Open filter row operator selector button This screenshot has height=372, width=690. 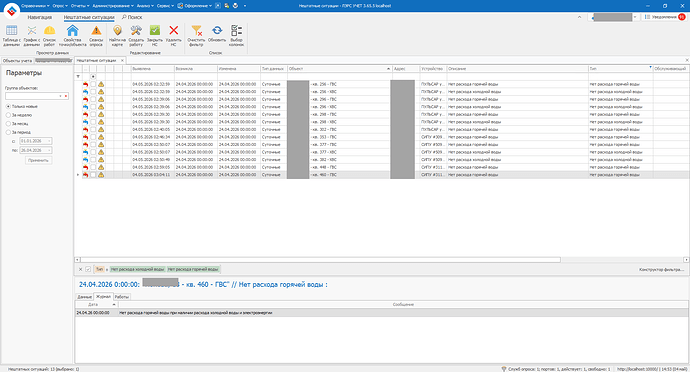93,77
